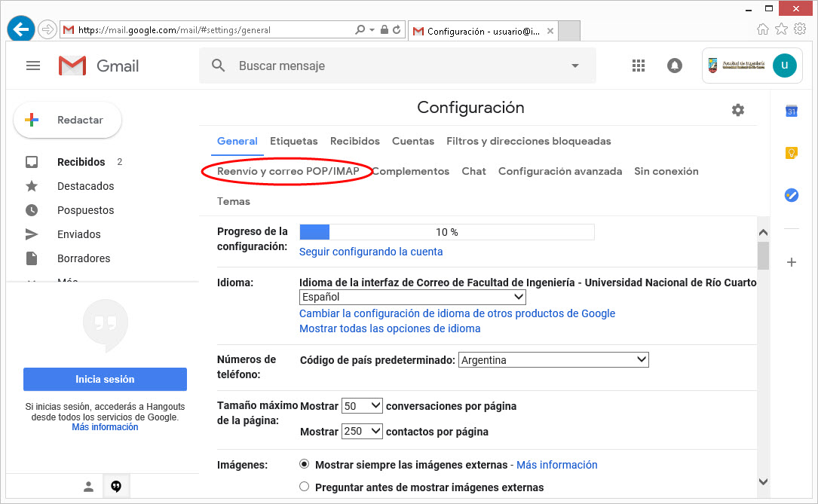
Task: Open Destacados folder in sidebar
Action: click(x=85, y=186)
